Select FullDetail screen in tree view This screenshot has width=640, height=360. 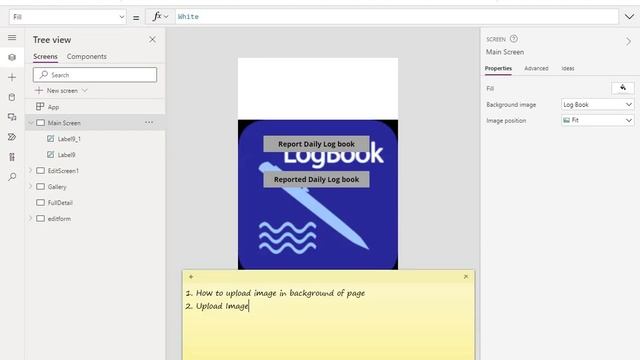coord(60,202)
